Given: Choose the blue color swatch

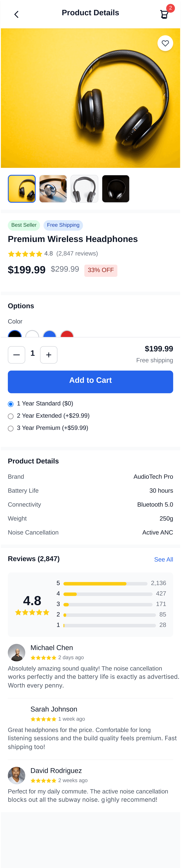Looking at the screenshot, I should pos(50,334).
